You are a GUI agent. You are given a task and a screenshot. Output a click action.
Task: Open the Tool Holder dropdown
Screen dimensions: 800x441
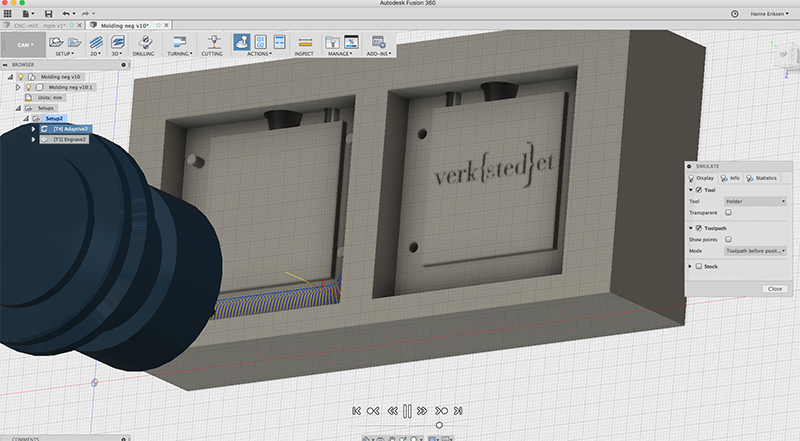[756, 202]
